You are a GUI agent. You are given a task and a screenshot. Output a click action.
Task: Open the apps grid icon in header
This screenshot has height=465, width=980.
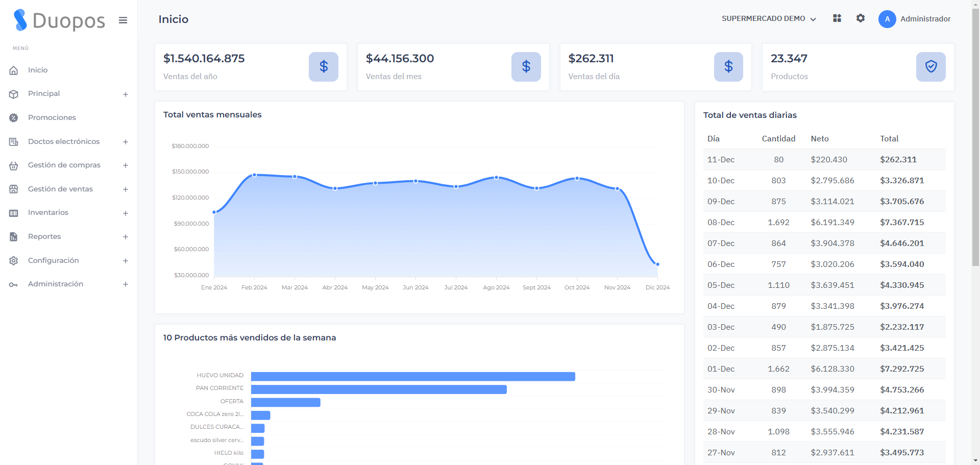[x=837, y=18]
